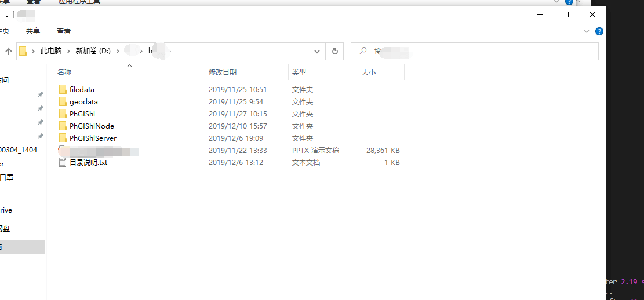This screenshot has height=300, width=644.
Task: Select the geodata folder icon
Action: tap(63, 102)
